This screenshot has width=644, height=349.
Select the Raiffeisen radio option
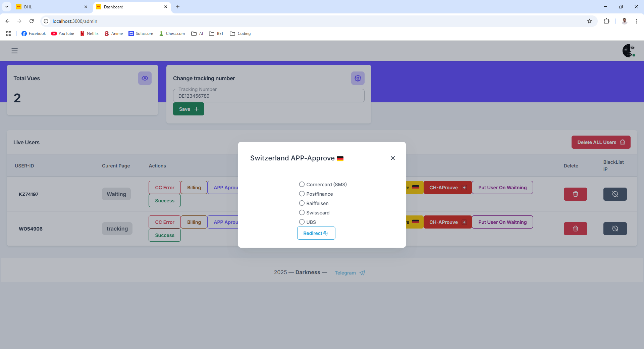tap(302, 203)
